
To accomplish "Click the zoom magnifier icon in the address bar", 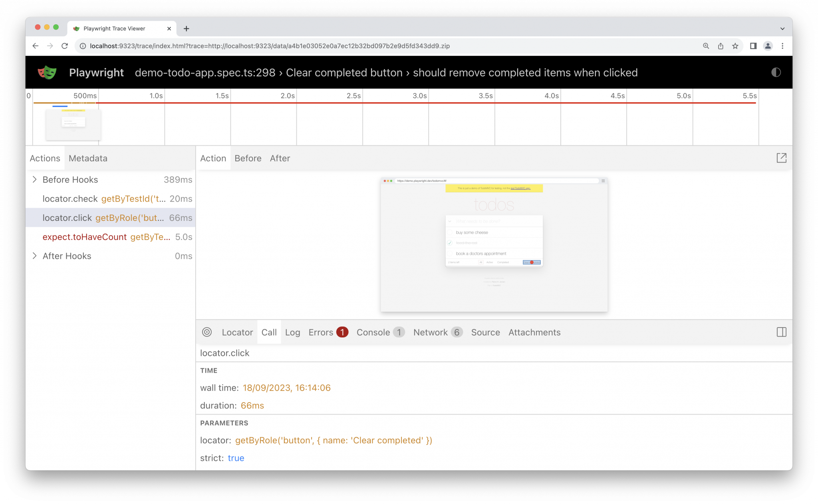I will [x=706, y=46].
